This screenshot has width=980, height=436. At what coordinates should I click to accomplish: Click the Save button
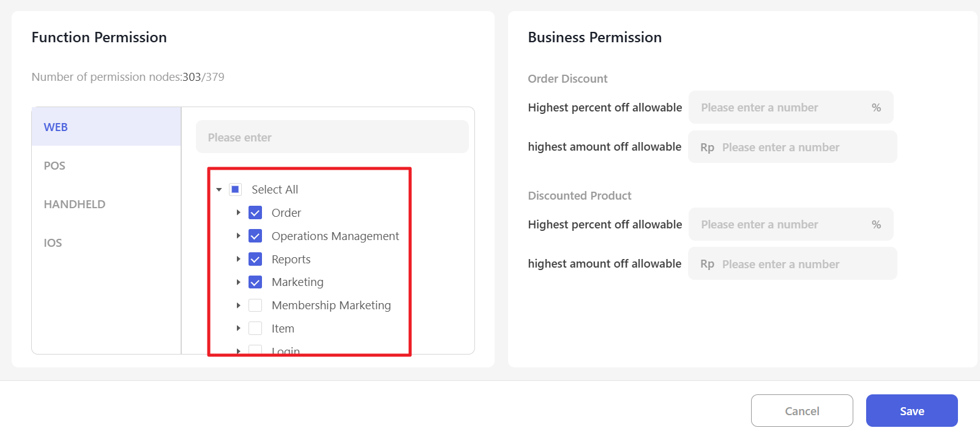click(911, 411)
